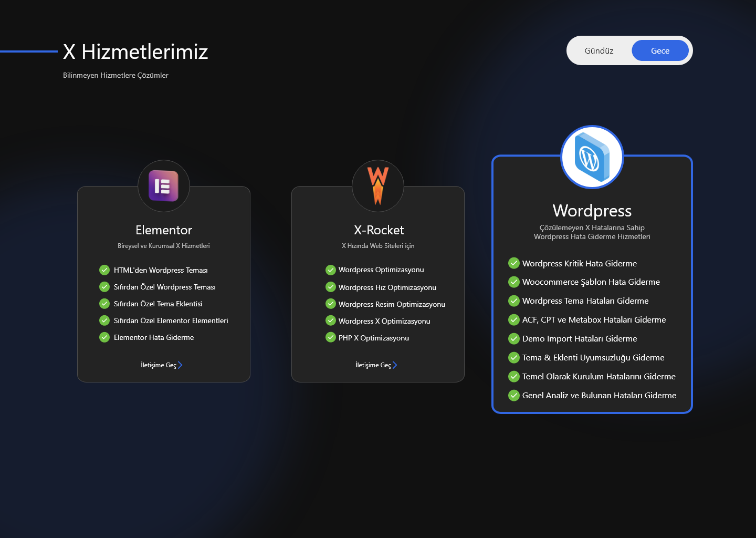Click Sıfırdan Özel Elementor Elementleri list item
The width and height of the screenshot is (756, 538).
[171, 320]
